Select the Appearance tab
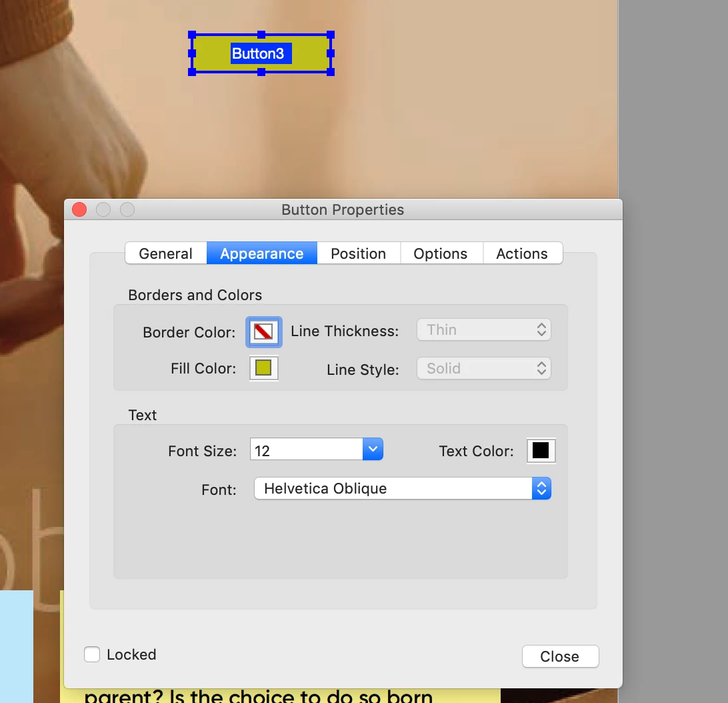 pyautogui.click(x=262, y=253)
